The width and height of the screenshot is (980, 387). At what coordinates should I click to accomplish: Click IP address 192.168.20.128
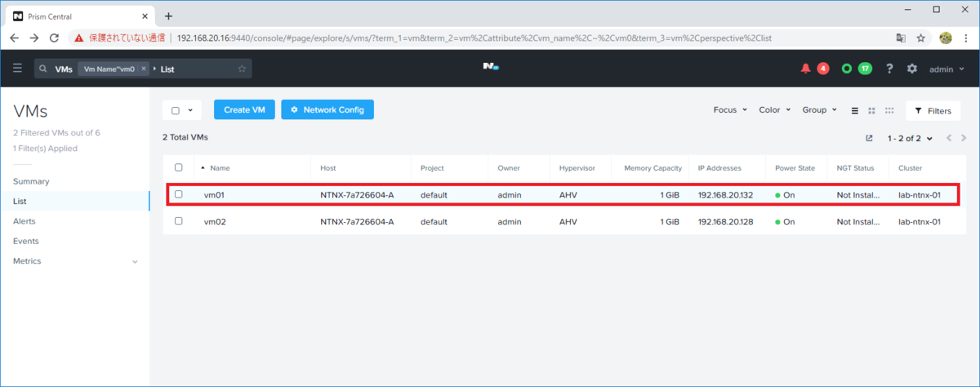tap(725, 221)
